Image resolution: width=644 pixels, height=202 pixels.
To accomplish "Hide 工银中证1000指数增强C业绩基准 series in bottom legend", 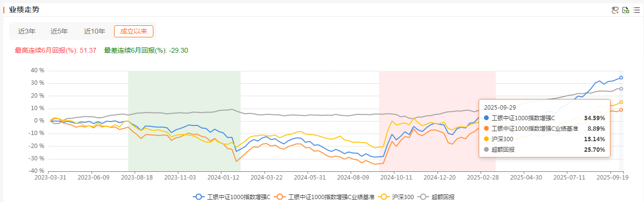I will 326,197.
